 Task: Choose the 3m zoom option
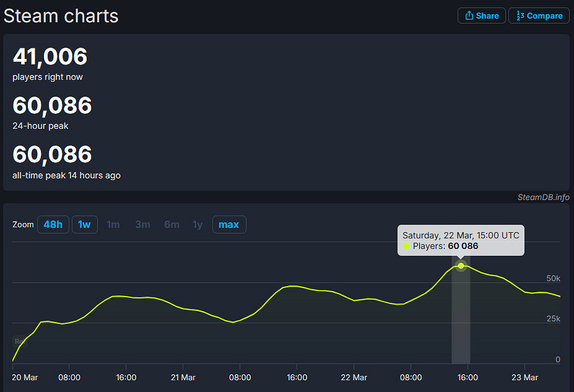pos(142,224)
